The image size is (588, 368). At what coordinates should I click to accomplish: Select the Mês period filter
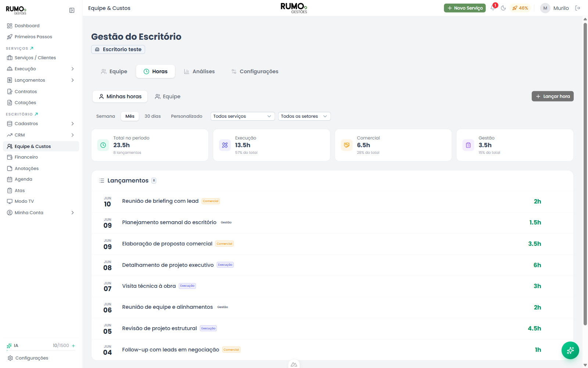click(x=130, y=116)
